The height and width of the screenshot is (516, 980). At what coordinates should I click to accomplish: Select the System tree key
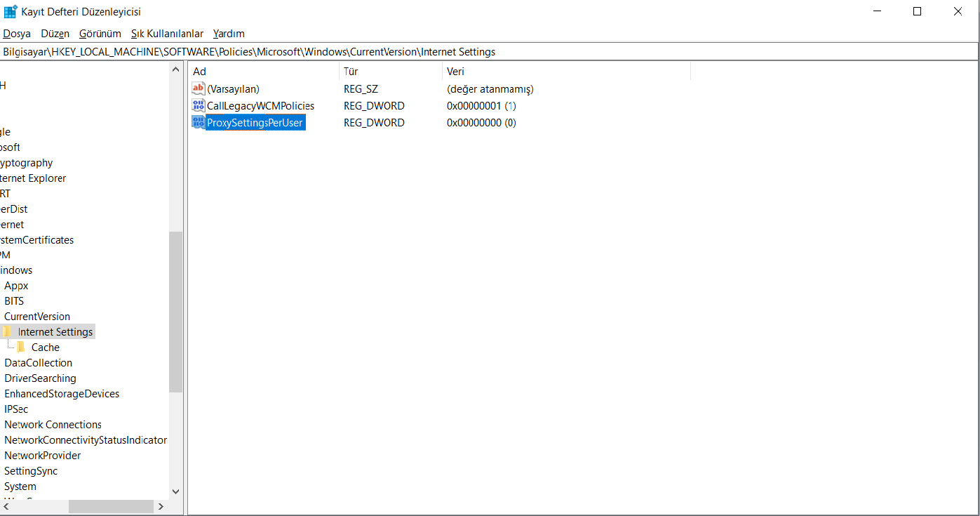[20, 487]
